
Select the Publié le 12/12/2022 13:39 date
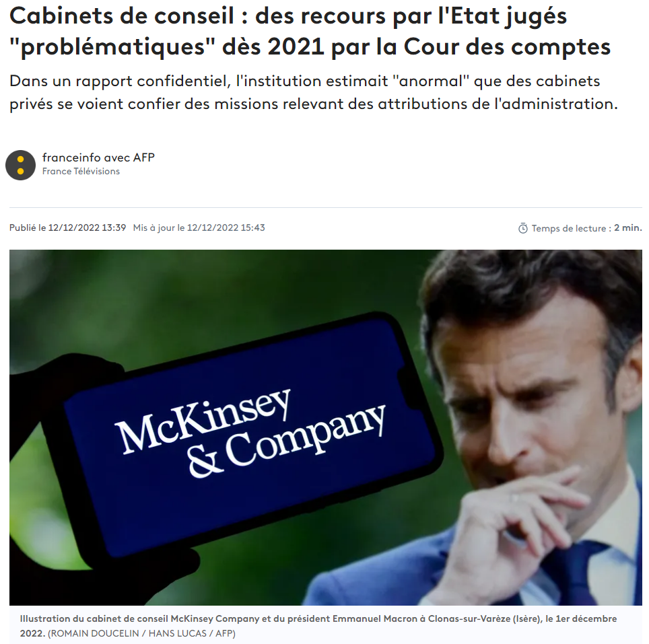67,227
